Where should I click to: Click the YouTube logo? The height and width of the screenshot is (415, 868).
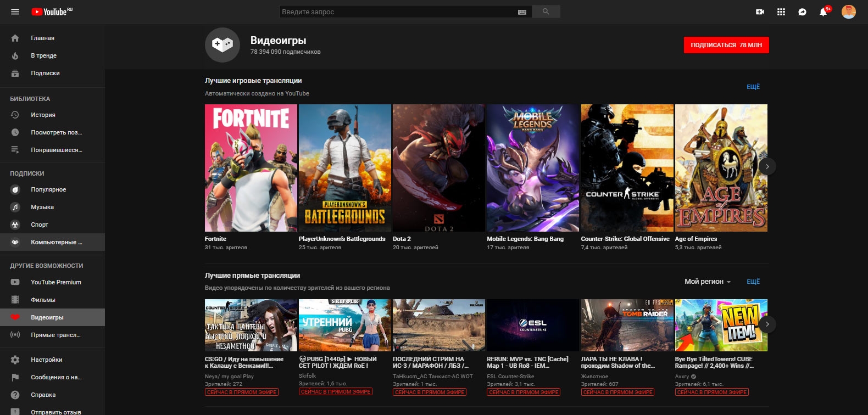[52, 12]
